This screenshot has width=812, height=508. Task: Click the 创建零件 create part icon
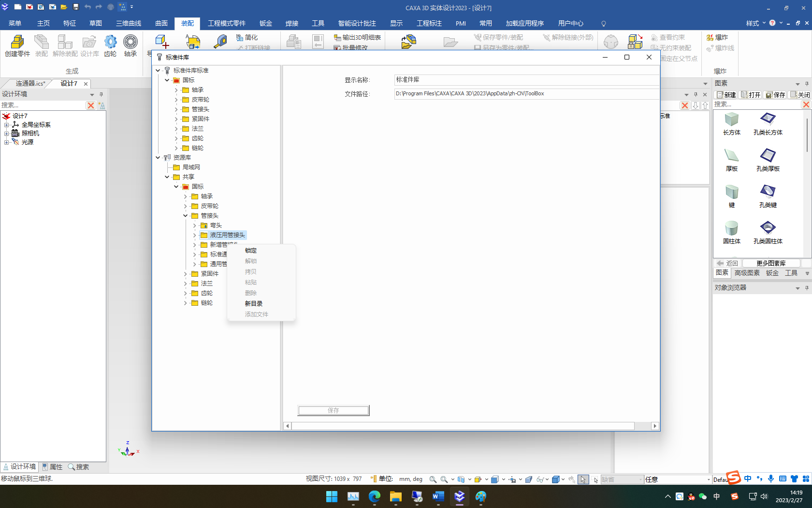click(x=17, y=46)
